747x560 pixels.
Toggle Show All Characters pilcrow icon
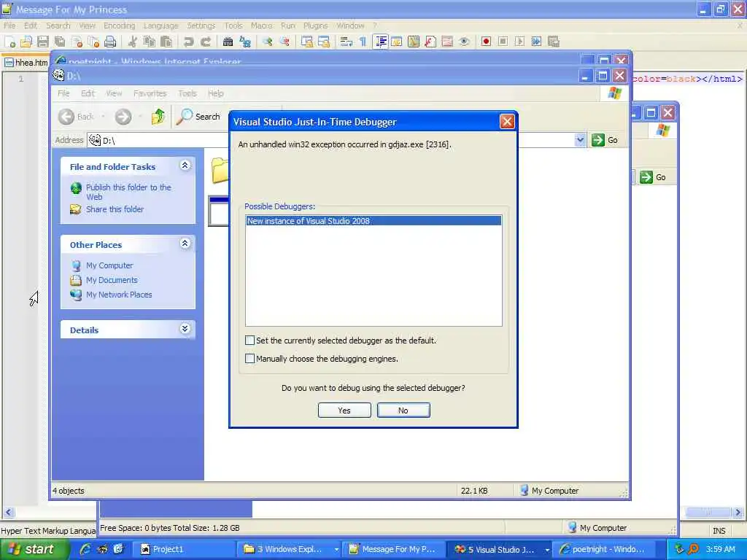click(363, 42)
